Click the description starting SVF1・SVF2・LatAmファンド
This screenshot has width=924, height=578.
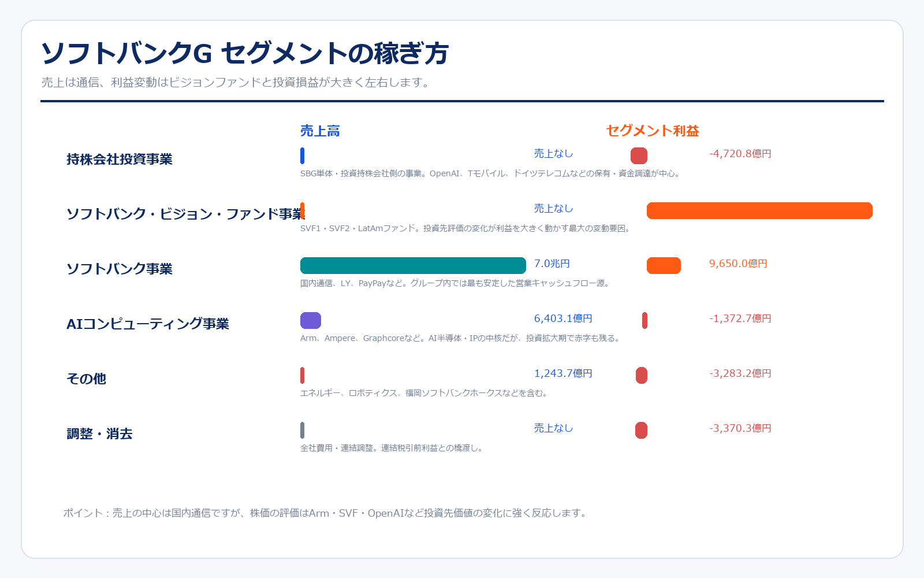click(467, 228)
